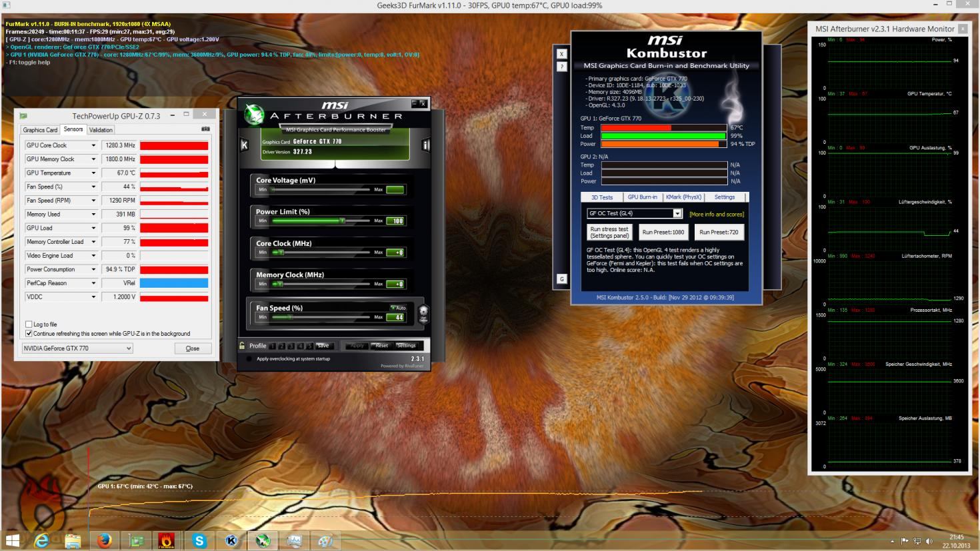This screenshot has height=551, width=980.
Task: Open GPU Temperature sensor dropdown
Action: 93,173
